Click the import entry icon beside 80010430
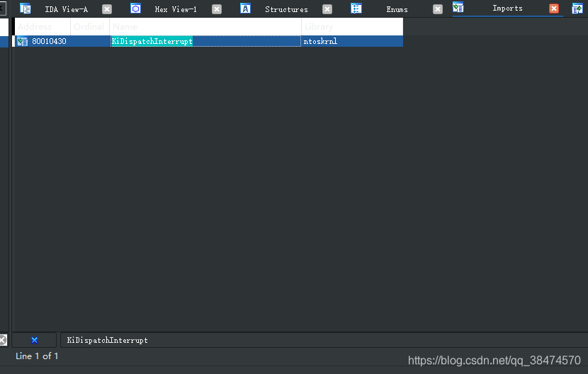Screen dimensions: 588x374 coord(23,41)
